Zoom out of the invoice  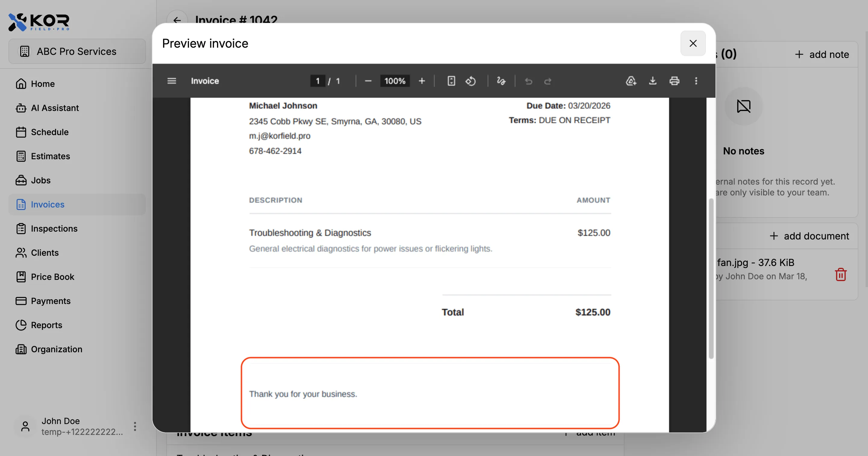368,81
